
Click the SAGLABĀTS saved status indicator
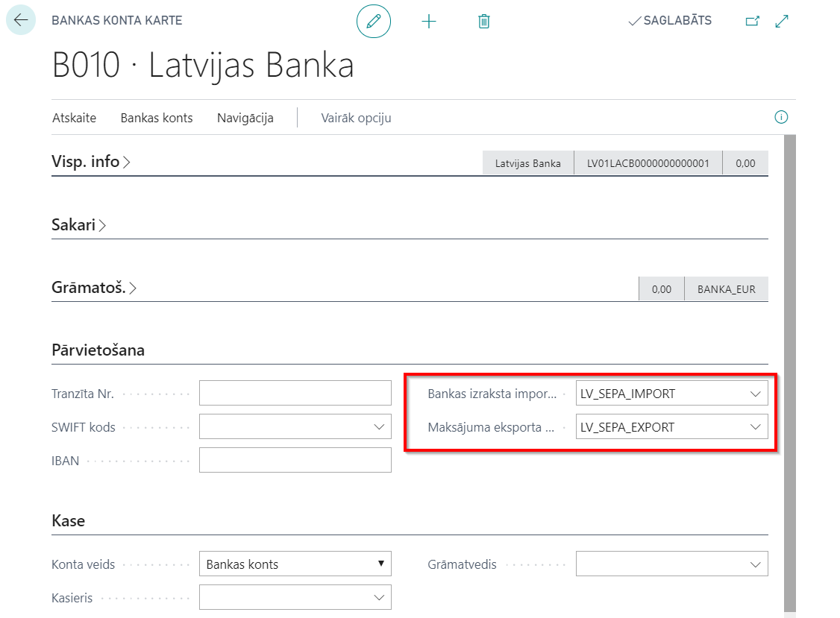[670, 21]
